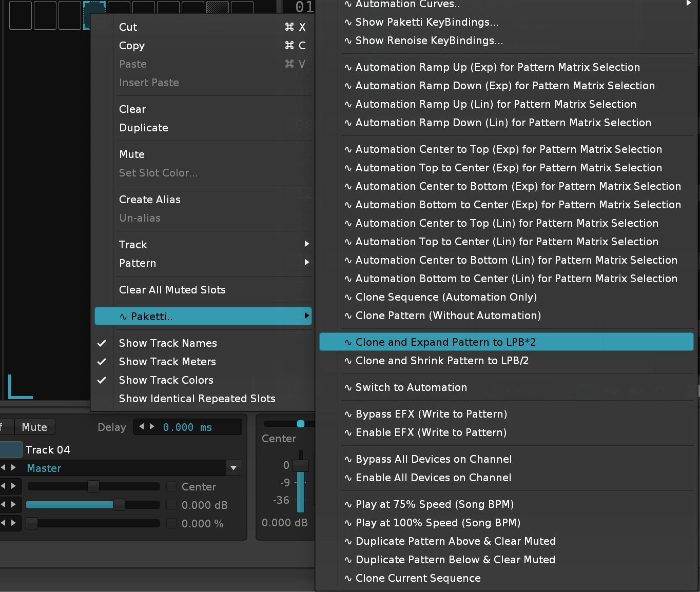The width and height of the screenshot is (700, 592).
Task: Click the Delay 0.000 ms value field
Action: coord(188,427)
